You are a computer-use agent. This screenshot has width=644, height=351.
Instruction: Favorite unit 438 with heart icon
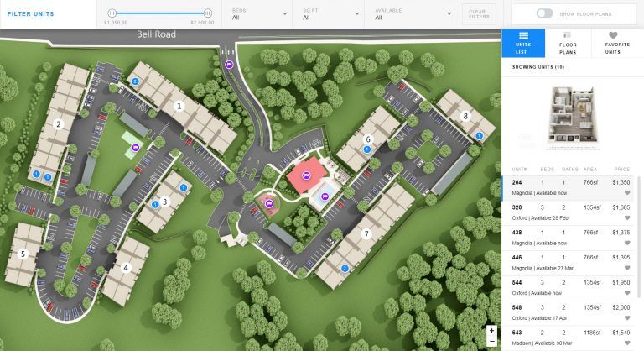(626, 244)
